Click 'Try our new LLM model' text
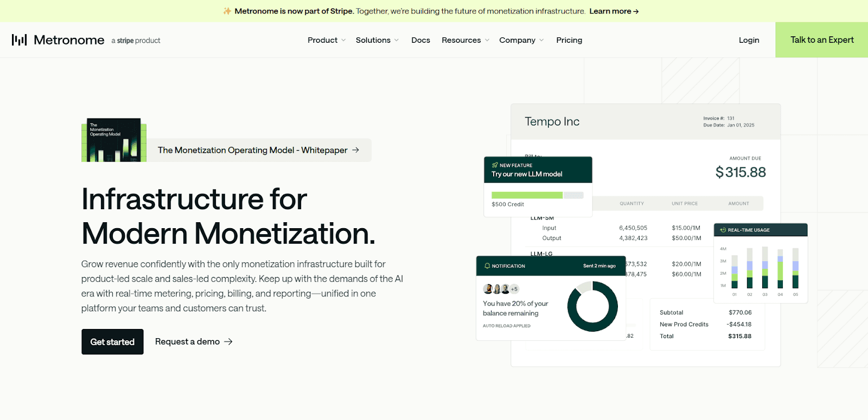 (x=527, y=174)
